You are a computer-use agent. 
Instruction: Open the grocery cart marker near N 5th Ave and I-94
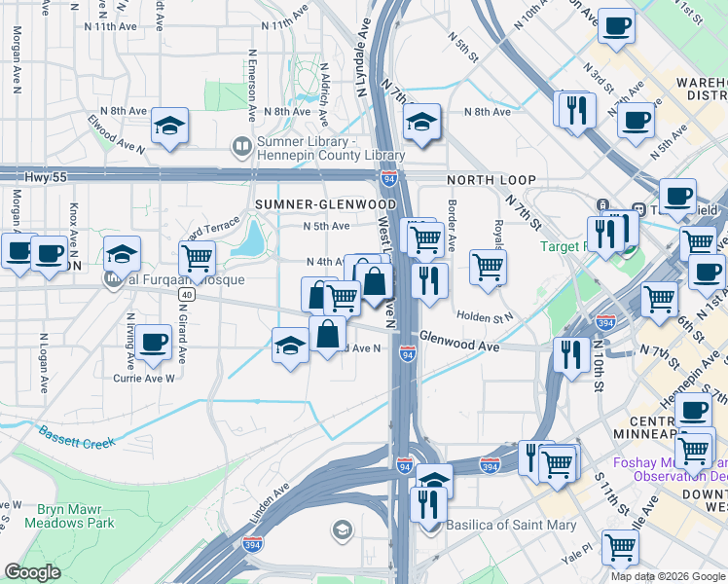pyautogui.click(x=425, y=240)
